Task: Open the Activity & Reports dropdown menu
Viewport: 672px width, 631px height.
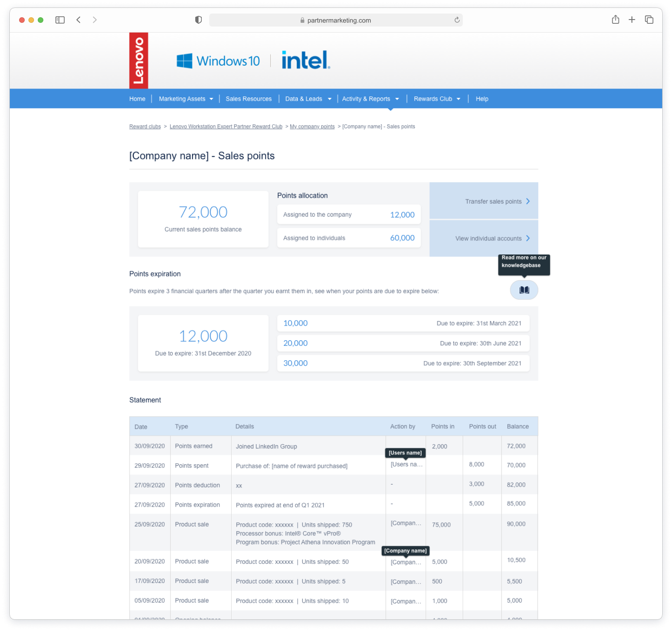Action: pyautogui.click(x=370, y=99)
